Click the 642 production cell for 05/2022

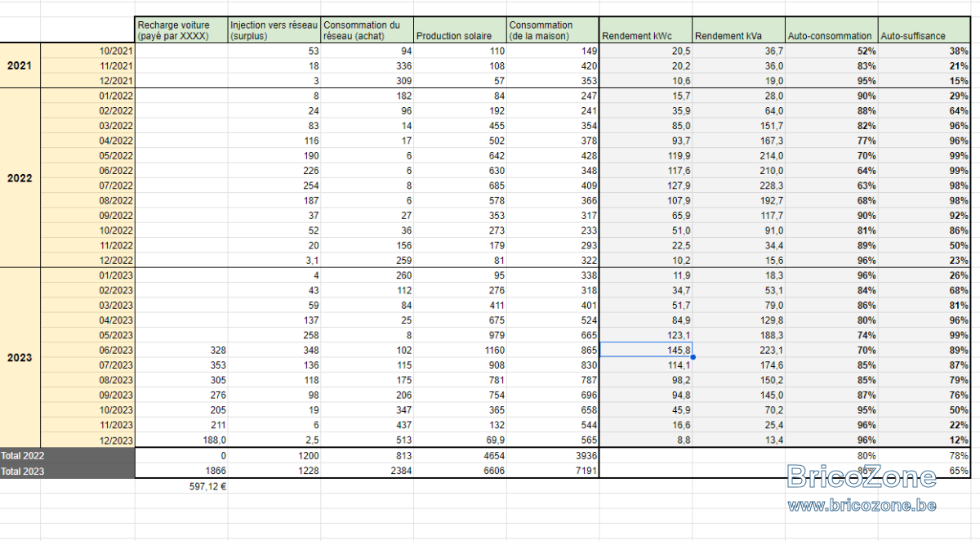(x=460, y=155)
